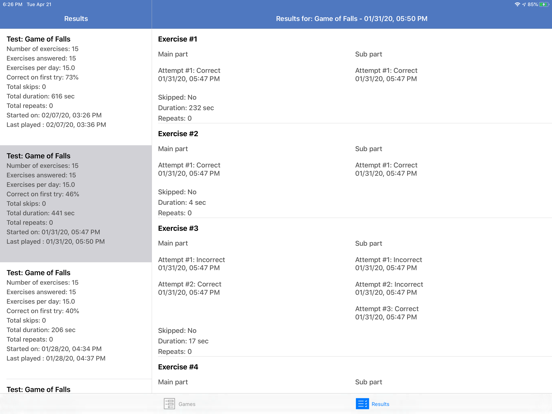Open the Games tab icon

(169, 403)
